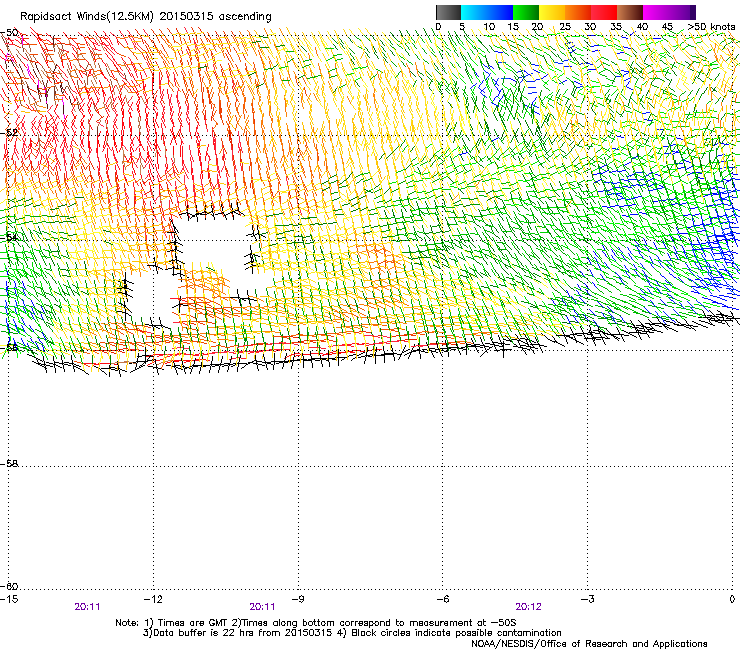740x650 pixels.
Task: Click the blue 5-15 knots legend segment
Action: [x=487, y=12]
